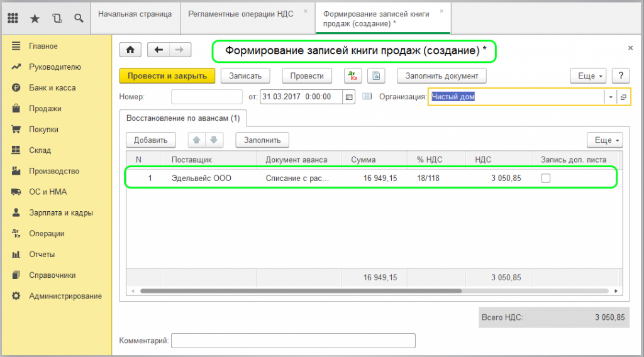Open Банк и касса section
This screenshot has height=357, width=644.
(52, 88)
